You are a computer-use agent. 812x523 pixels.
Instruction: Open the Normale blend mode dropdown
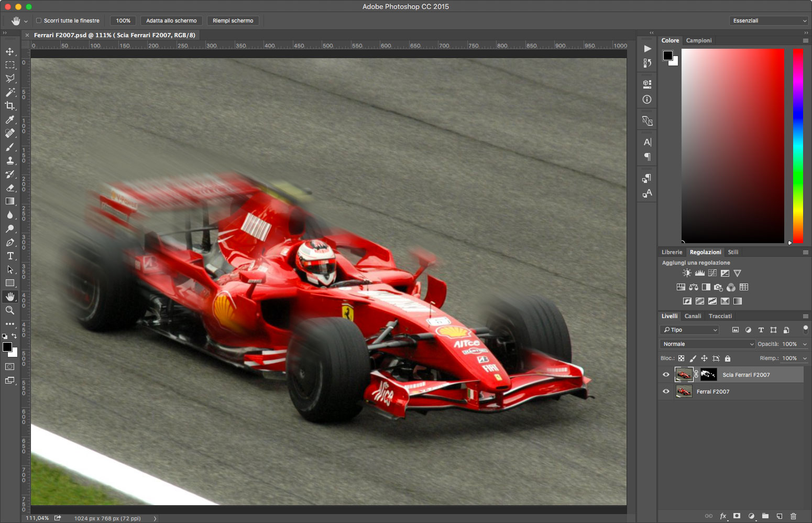click(x=707, y=344)
